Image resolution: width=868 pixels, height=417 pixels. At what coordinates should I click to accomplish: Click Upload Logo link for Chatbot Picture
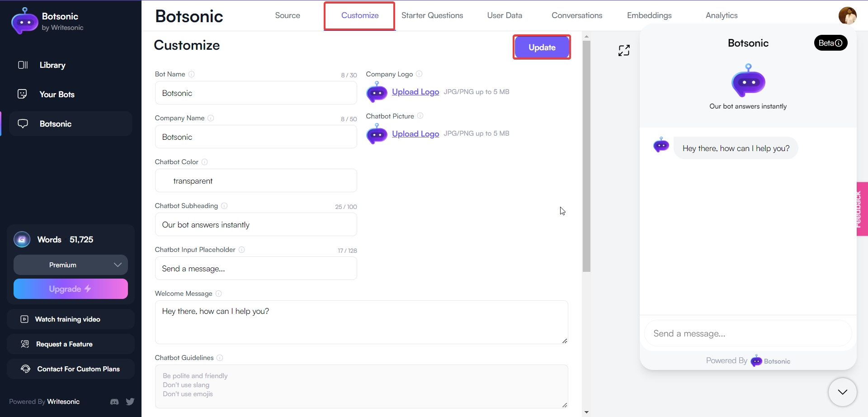point(415,134)
